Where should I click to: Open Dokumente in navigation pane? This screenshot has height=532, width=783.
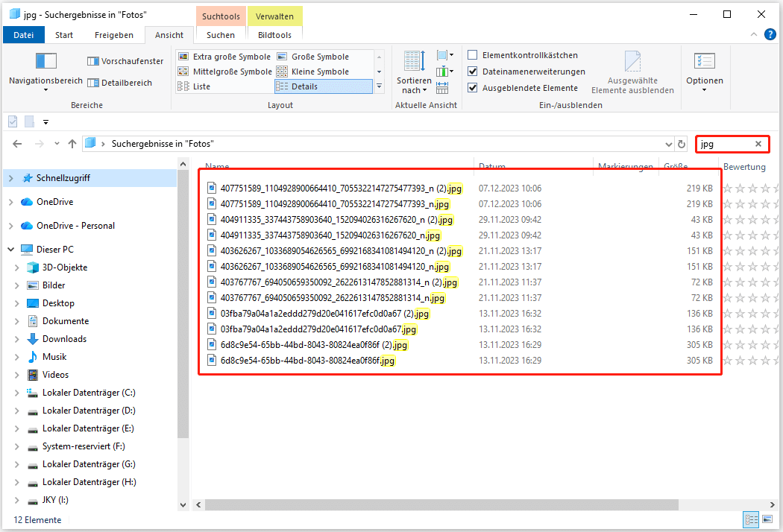click(66, 321)
